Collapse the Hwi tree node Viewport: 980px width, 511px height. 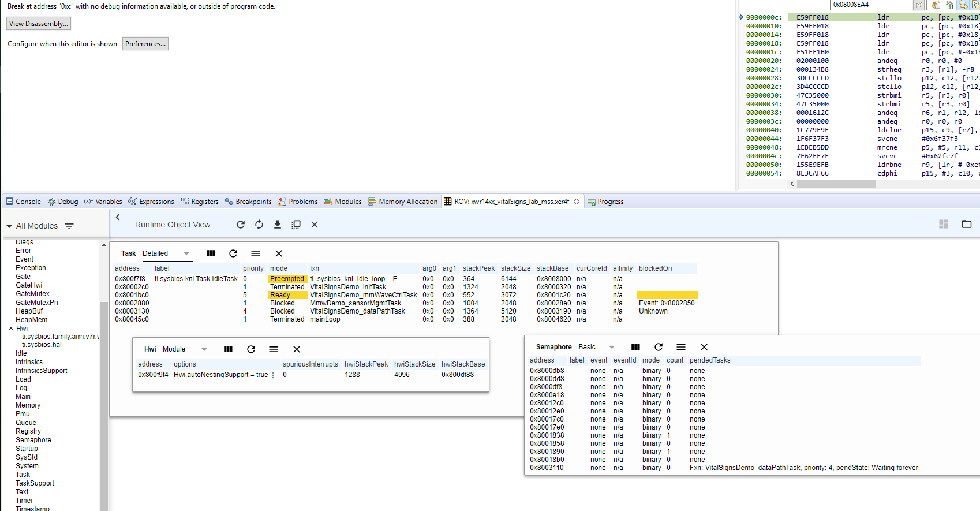(11, 329)
